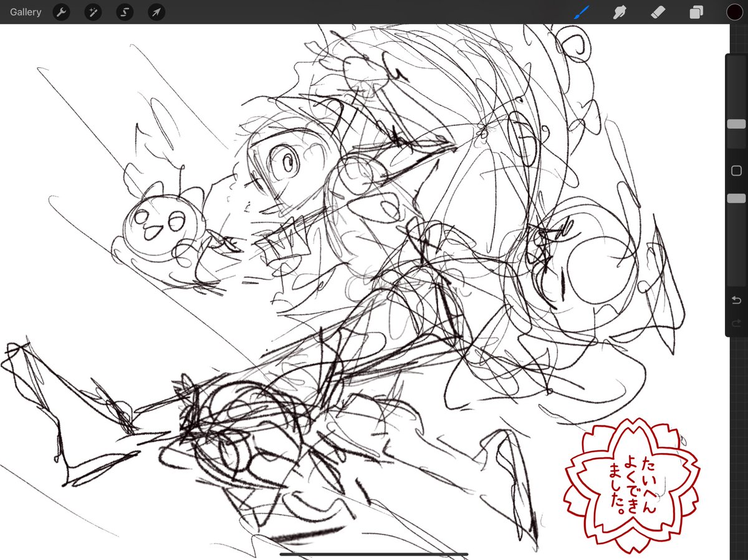Activate the Transform arrow tool
This screenshot has height=560, width=748.
coord(156,12)
